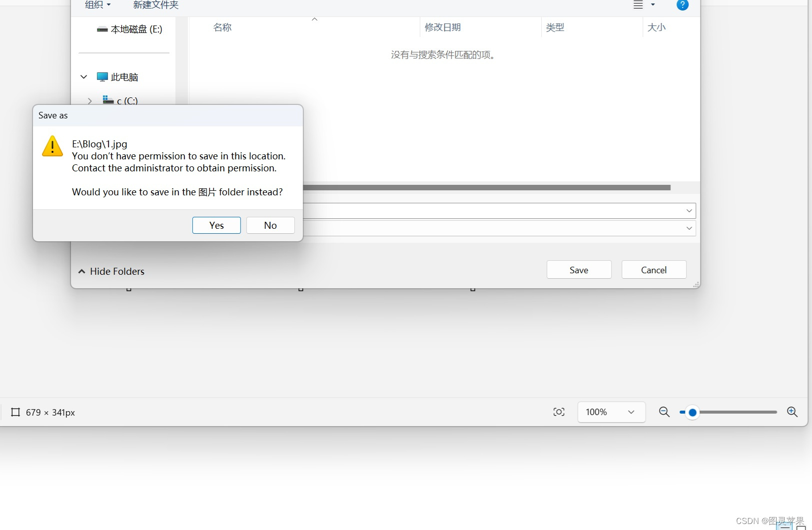Expand the c (C:) drive node
Image resolution: width=812 pixels, height=530 pixels.
[x=90, y=101]
